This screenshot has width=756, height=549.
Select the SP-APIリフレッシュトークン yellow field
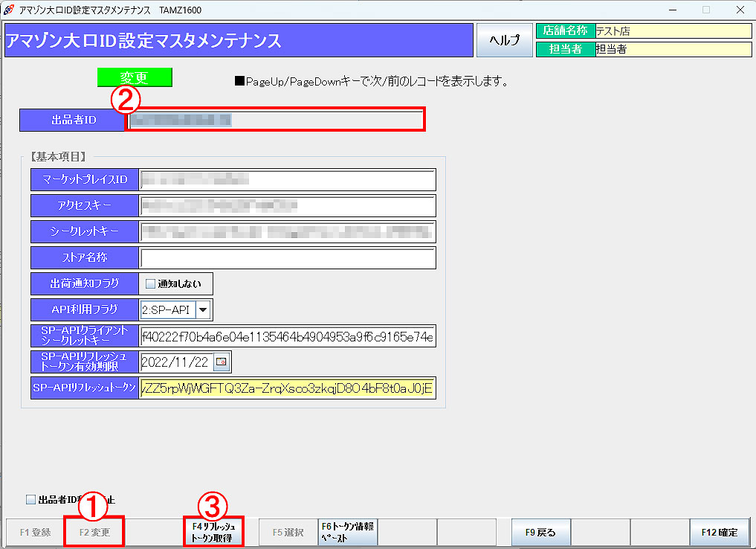[x=287, y=388]
